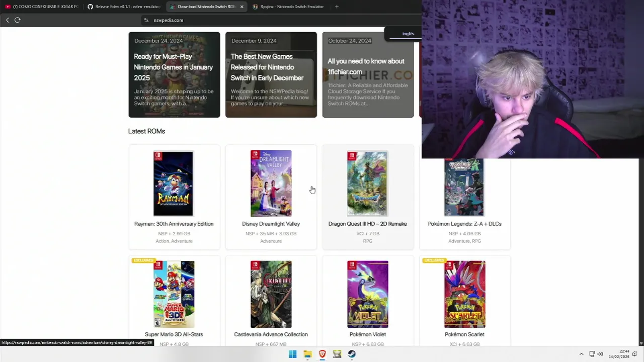
Task: Click XCI + 7 GB under Dragon Quest
Action: [368, 234]
